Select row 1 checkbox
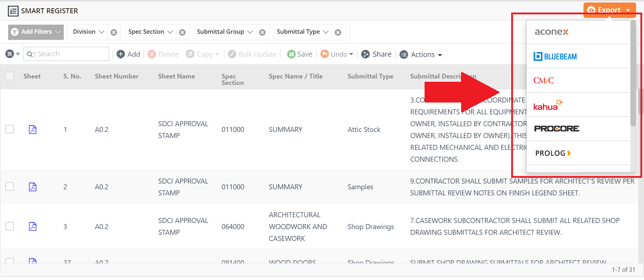The height and width of the screenshot is (280, 644). (10, 129)
